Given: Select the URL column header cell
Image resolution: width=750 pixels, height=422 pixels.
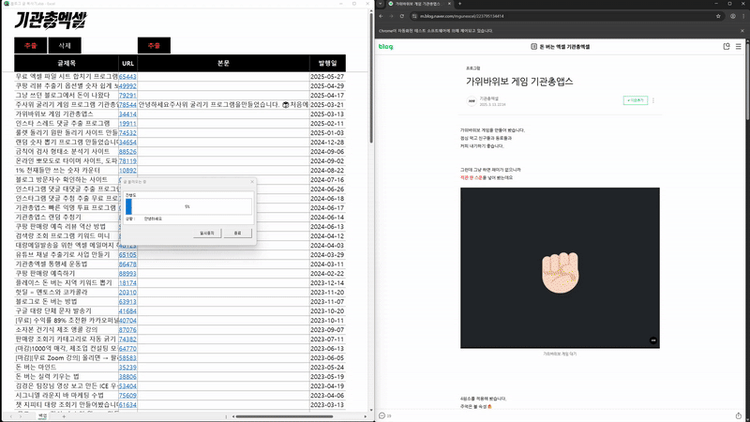Looking at the screenshot, I should [128, 63].
